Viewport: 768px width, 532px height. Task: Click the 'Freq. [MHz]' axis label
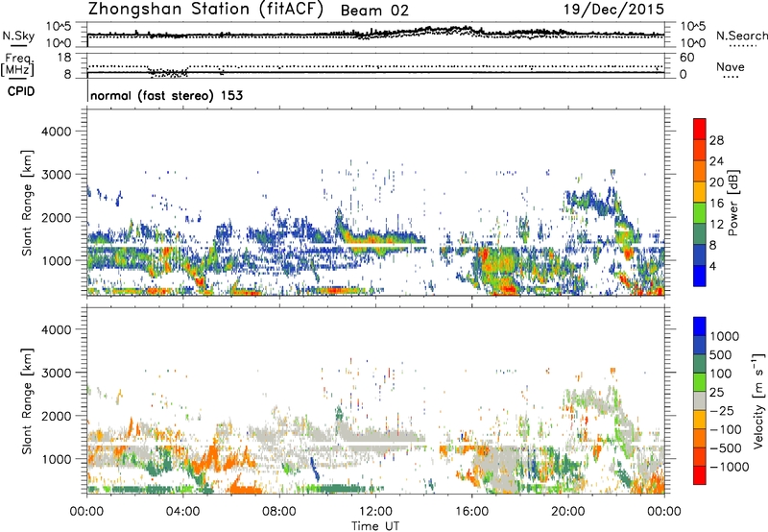point(17,65)
